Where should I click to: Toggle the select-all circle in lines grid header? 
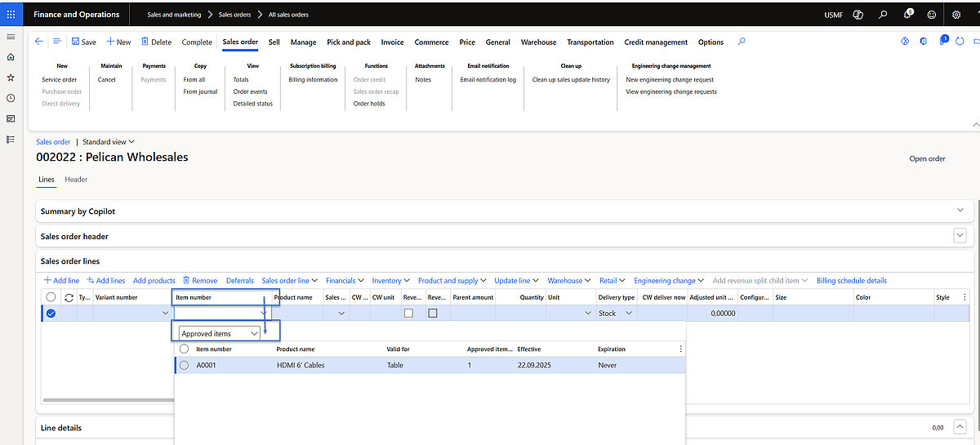(51, 297)
